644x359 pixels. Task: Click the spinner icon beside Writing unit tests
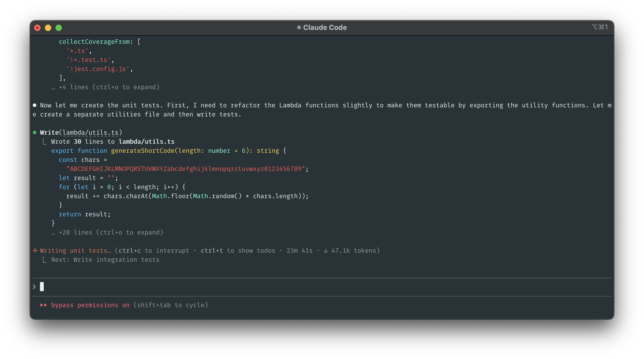[x=35, y=251]
